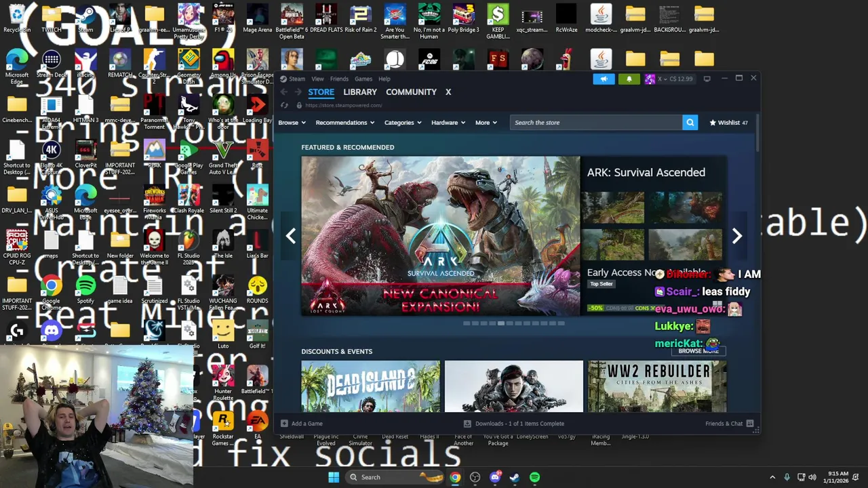Viewport: 868px width, 488px height.
Task: Open WW2 Rebuilder discount thumbnail
Action: coord(657,386)
